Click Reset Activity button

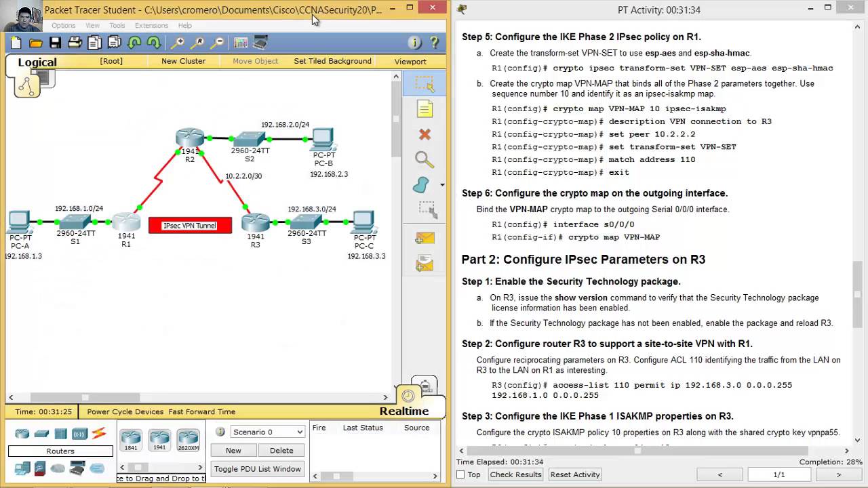click(575, 474)
